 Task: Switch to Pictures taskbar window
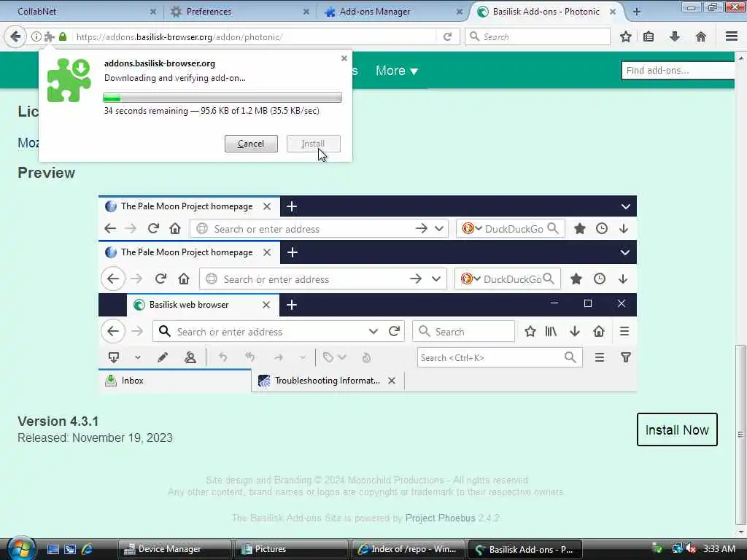click(291, 549)
